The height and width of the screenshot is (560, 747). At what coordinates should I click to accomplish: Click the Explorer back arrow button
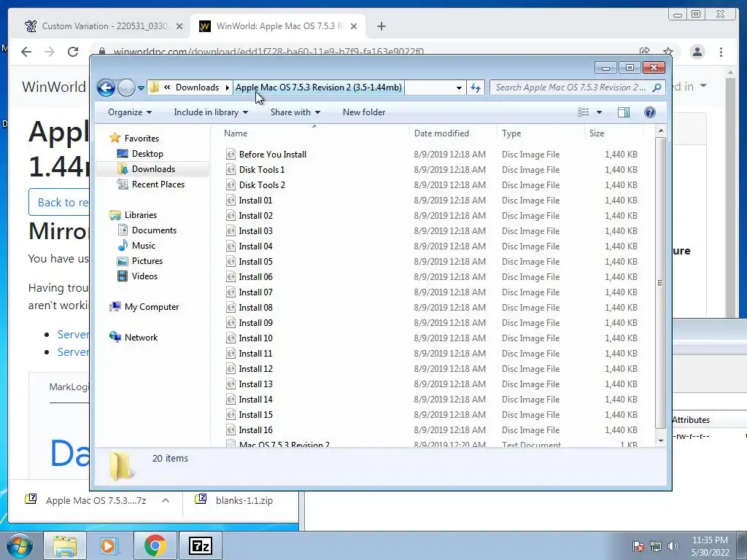pyautogui.click(x=106, y=87)
